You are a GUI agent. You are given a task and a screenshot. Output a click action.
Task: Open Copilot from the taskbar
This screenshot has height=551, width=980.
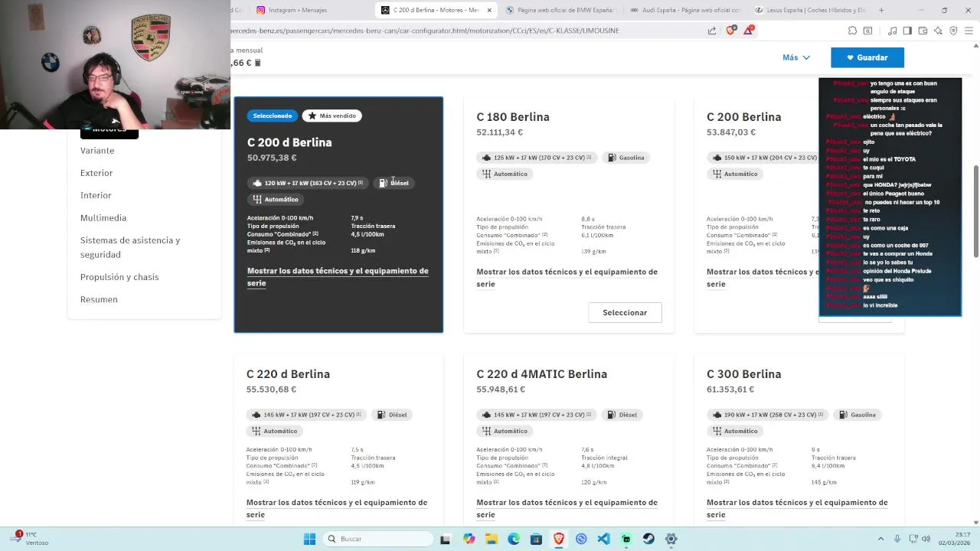(x=469, y=539)
